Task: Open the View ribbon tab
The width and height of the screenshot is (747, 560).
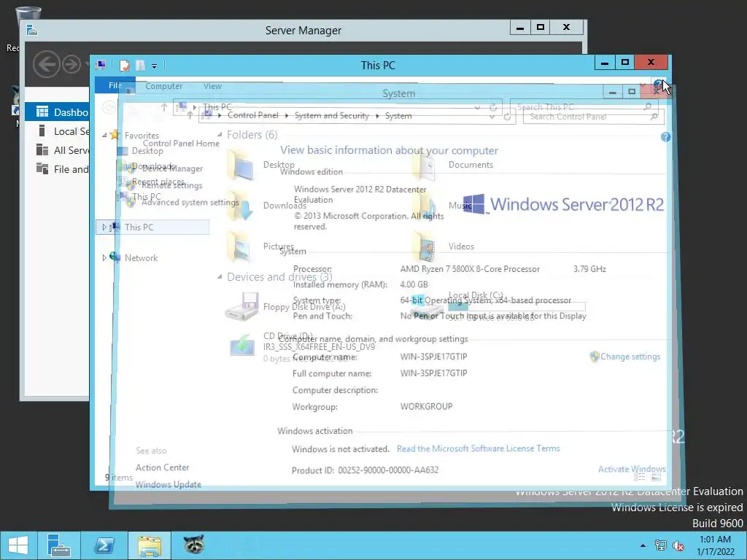Action: 212,86
